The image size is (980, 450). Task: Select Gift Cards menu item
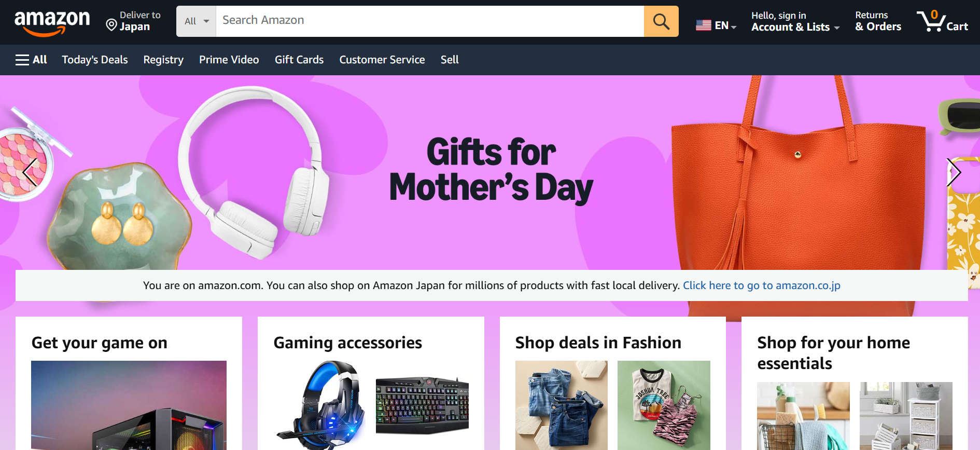299,60
